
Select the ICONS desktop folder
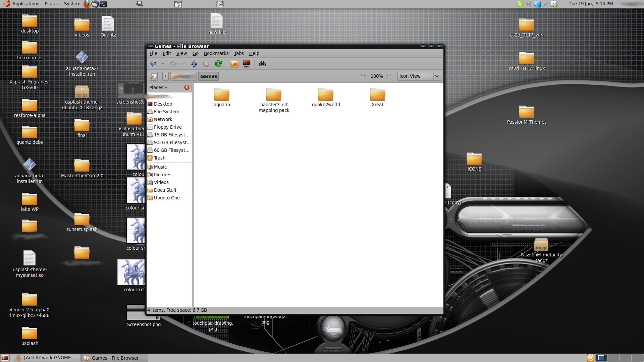474,162
